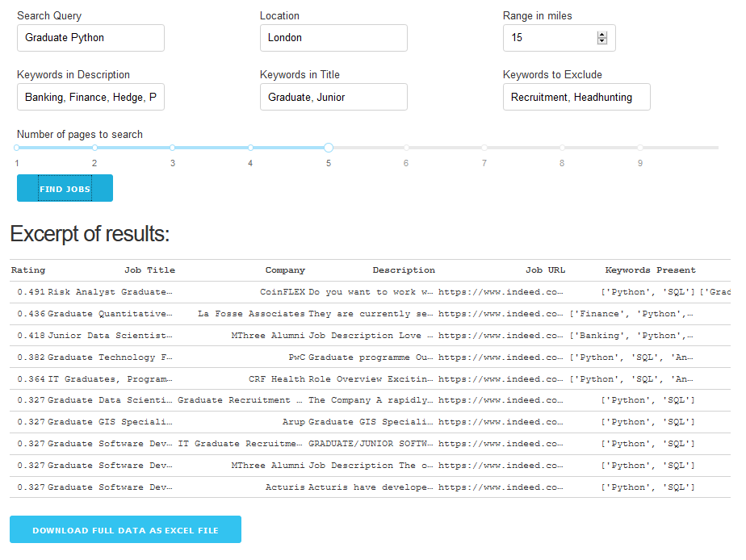Set pages slider to mark 7
This screenshot has height=560, width=746.
[x=484, y=148]
